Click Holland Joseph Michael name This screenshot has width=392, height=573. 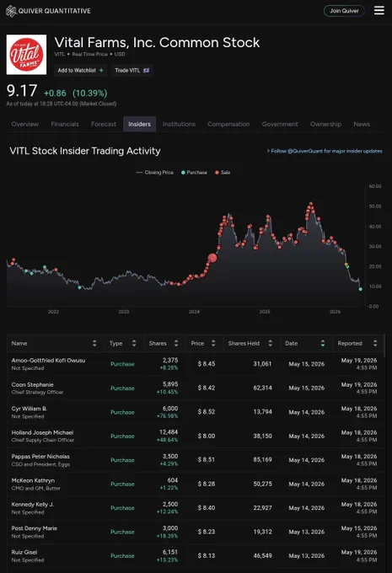[42, 432]
